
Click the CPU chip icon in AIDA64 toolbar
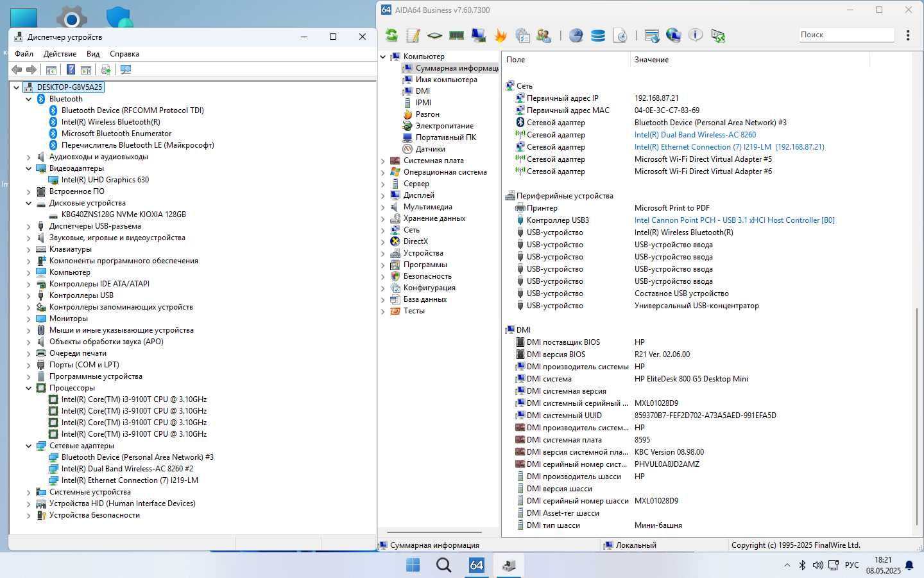(x=435, y=35)
